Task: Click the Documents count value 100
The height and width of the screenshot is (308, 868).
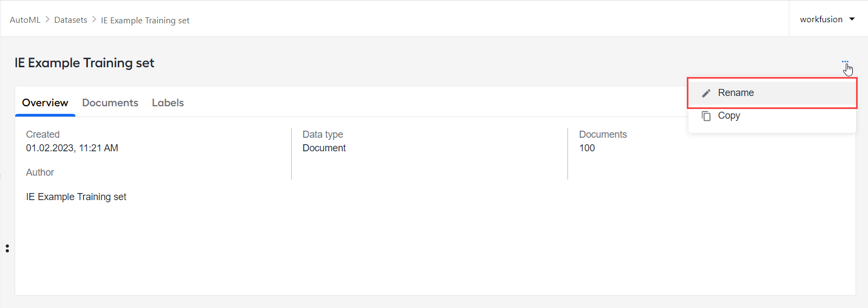Action: [587, 148]
